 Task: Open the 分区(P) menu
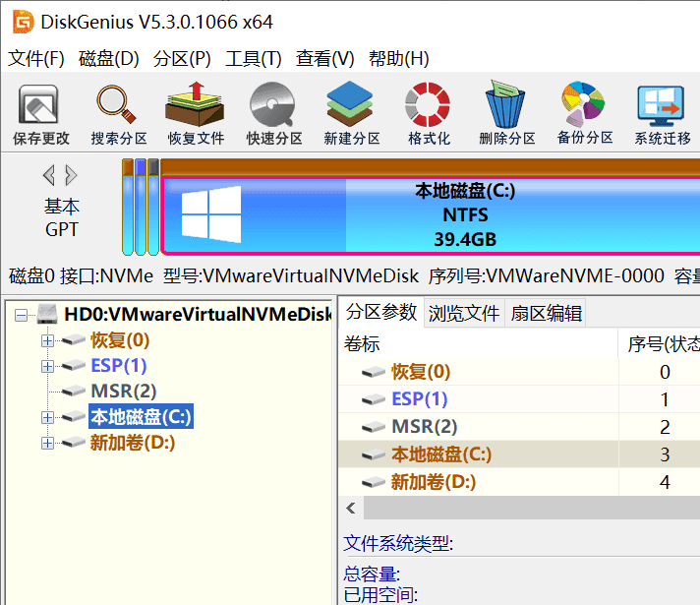tap(182, 59)
